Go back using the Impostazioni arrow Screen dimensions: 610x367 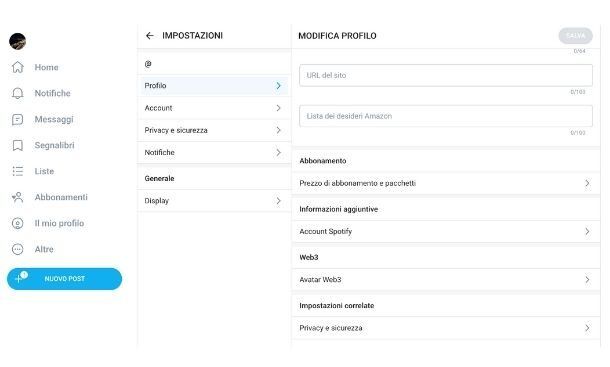tap(150, 36)
